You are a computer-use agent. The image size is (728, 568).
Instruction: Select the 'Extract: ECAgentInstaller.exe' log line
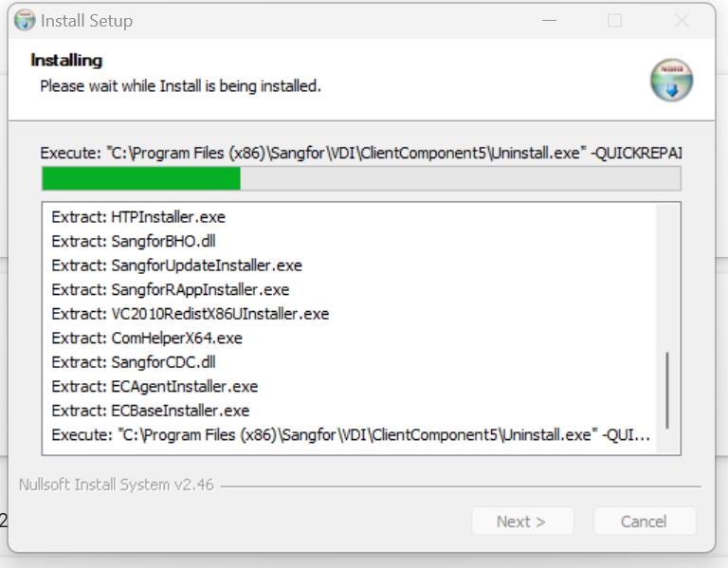(155, 386)
